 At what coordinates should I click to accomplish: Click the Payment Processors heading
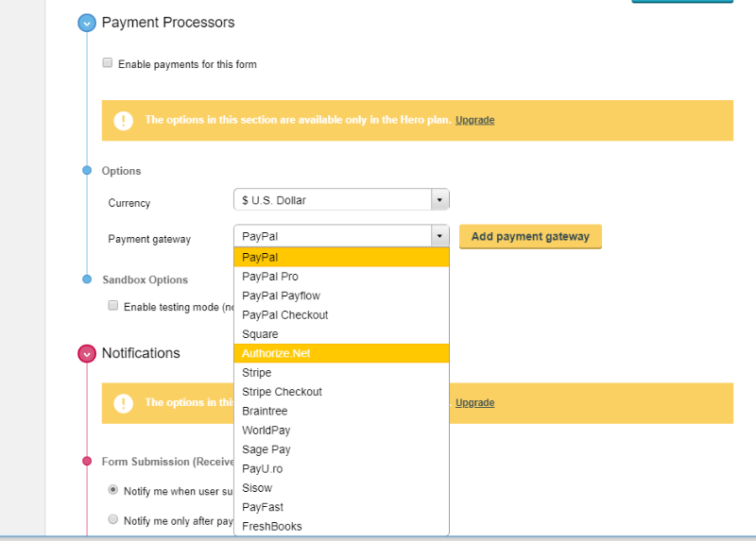[168, 23]
